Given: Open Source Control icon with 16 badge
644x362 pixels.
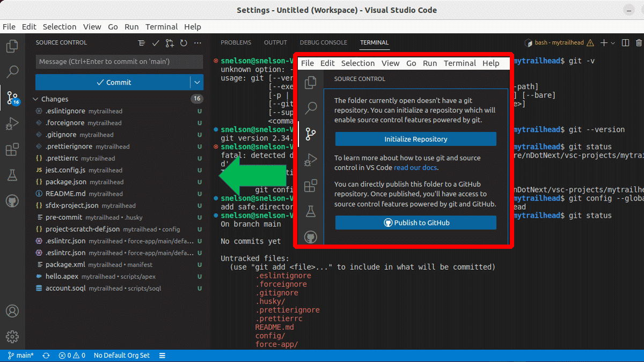Looking at the screenshot, I should [12, 98].
